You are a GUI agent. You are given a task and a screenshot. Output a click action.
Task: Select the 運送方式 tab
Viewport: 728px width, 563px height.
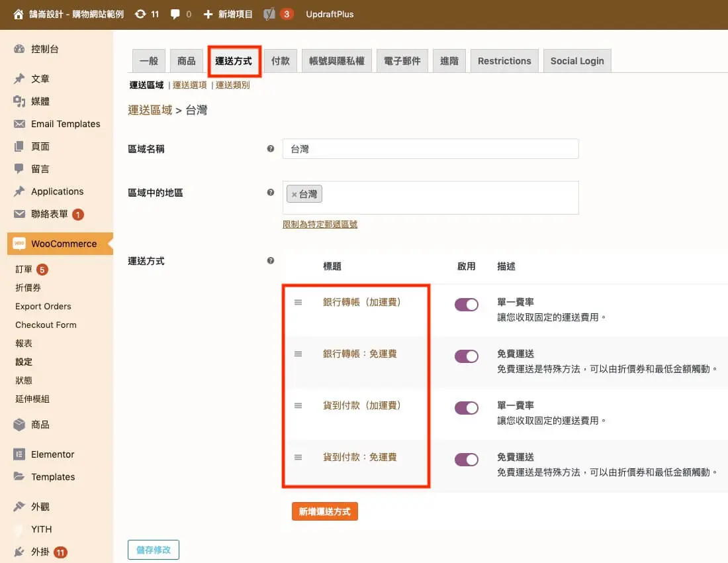pos(234,61)
